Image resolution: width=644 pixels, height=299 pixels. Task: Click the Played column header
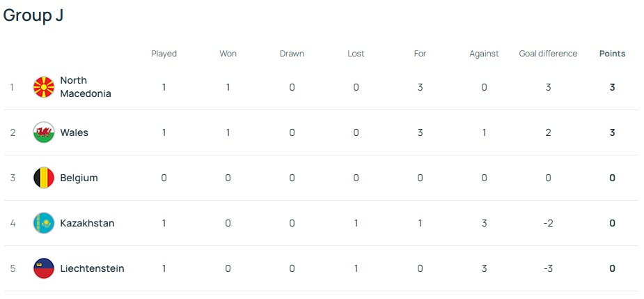(x=164, y=54)
